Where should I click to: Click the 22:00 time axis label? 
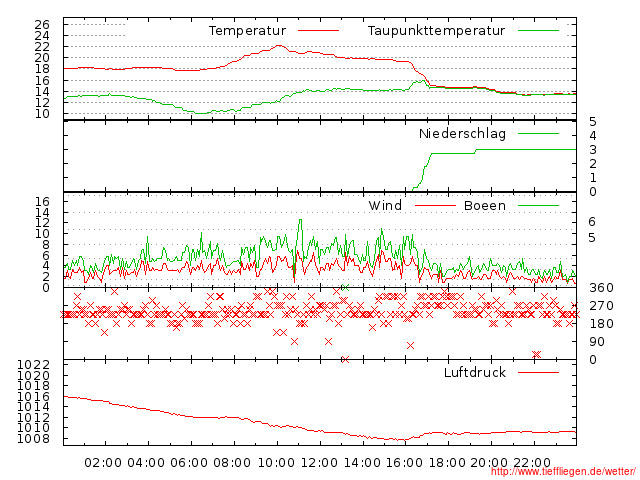coord(532,463)
